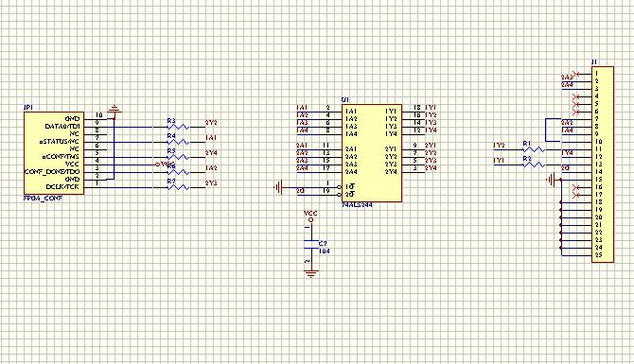The height and width of the screenshot is (364, 634).
Task: Select the 74ALS244 part name text
Action: 357,205
